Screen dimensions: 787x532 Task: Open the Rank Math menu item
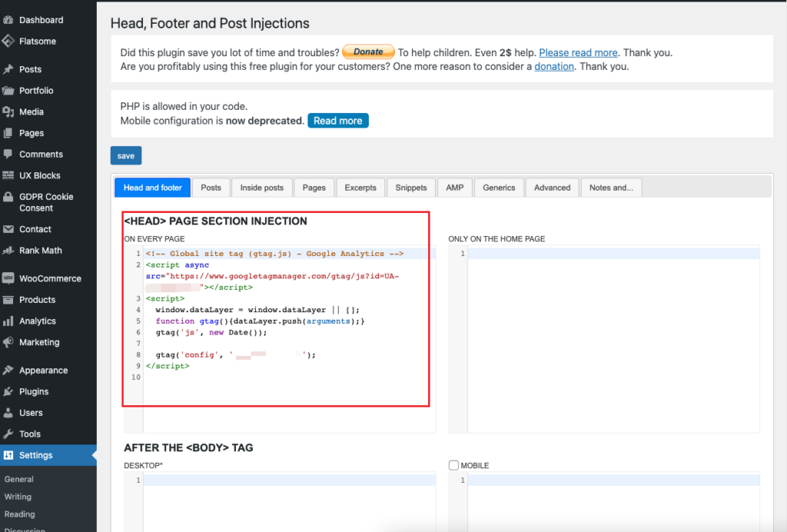[48, 251]
